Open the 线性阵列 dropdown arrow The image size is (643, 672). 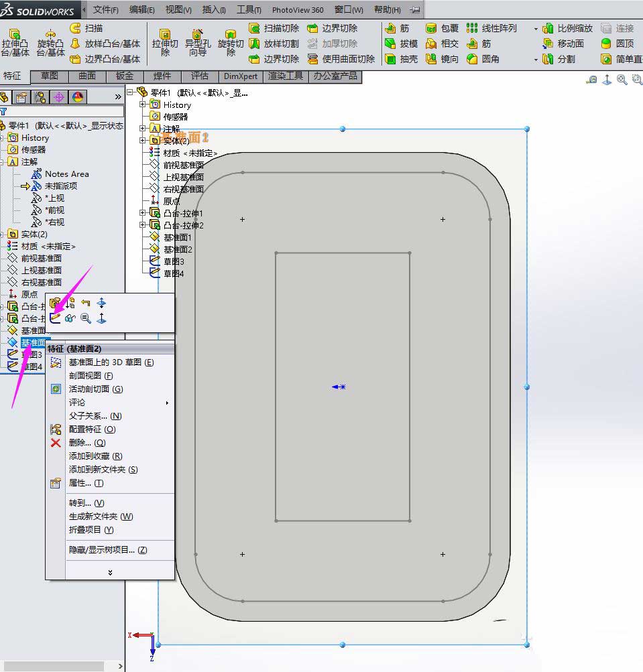coord(536,29)
